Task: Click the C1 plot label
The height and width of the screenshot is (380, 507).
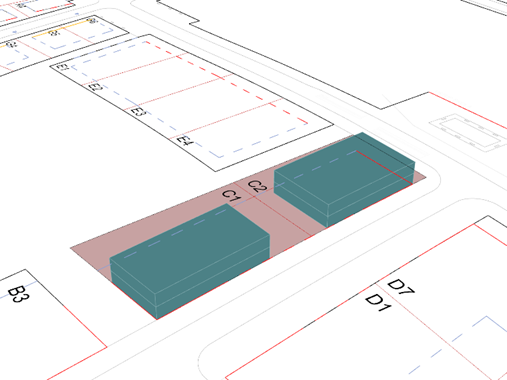Action: (232, 196)
